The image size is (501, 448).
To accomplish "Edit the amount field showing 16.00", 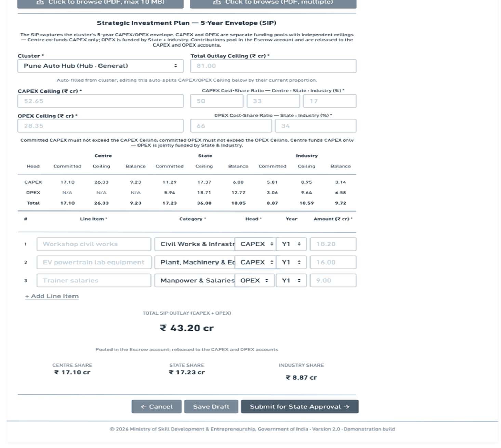I will (333, 262).
